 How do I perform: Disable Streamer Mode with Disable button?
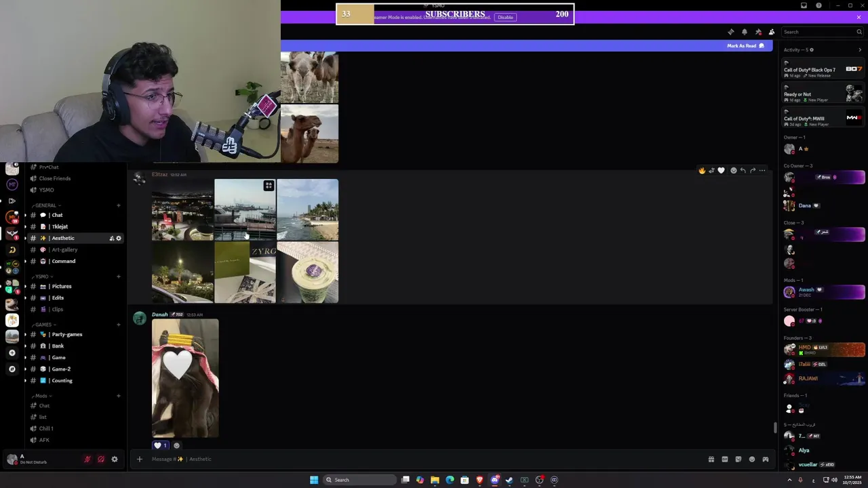(505, 17)
